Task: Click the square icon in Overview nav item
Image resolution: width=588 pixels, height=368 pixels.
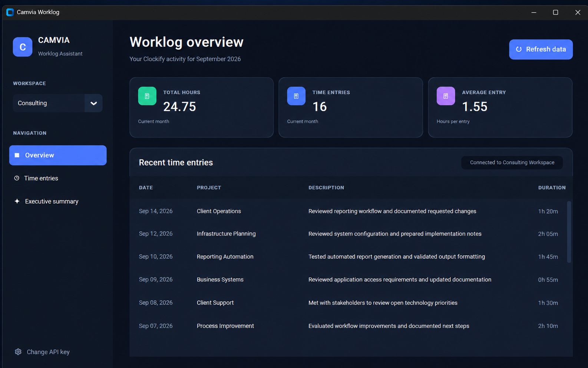Action: pos(17,155)
